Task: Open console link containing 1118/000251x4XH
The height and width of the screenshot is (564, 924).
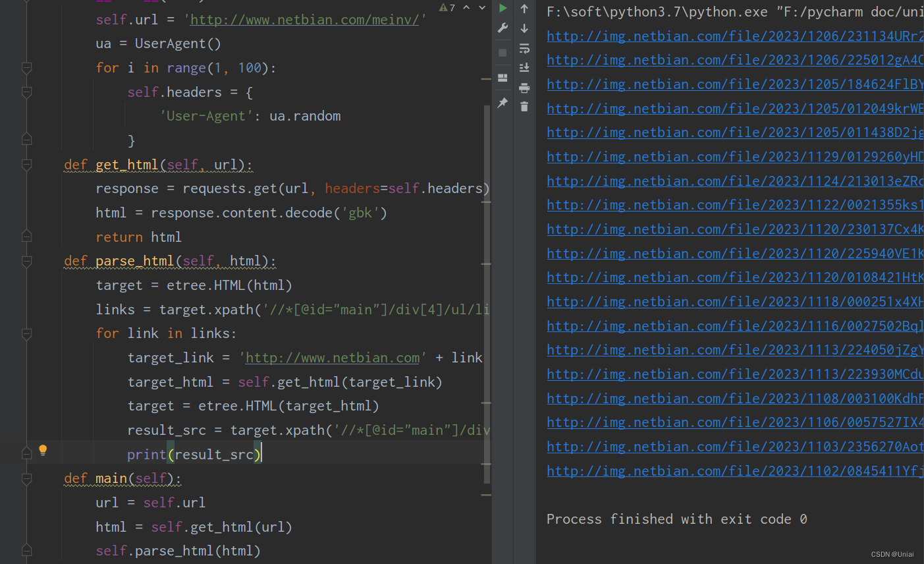Action: tap(735, 302)
